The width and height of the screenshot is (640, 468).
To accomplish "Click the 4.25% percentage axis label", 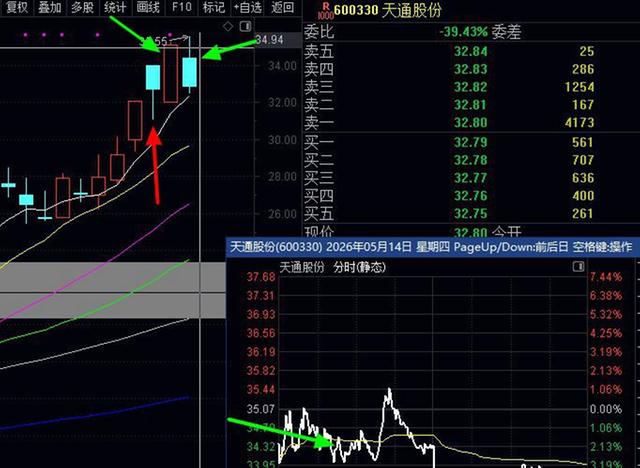I will (606, 333).
